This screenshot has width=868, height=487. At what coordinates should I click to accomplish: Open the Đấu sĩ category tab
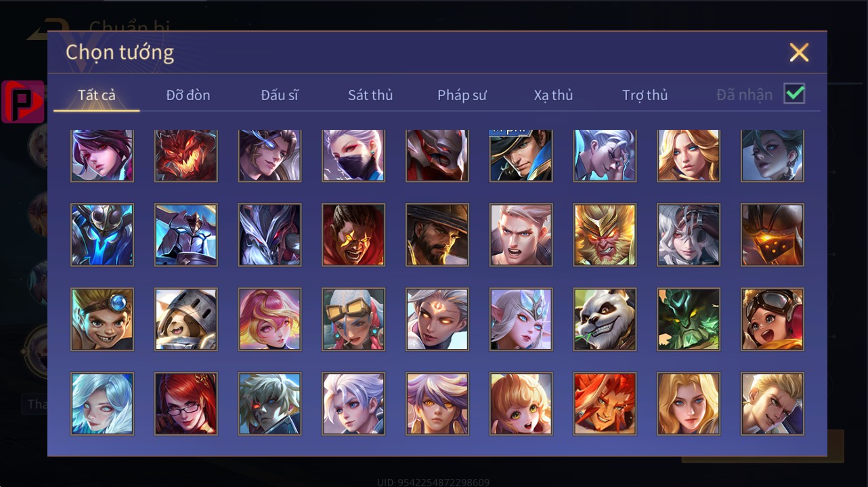click(280, 95)
